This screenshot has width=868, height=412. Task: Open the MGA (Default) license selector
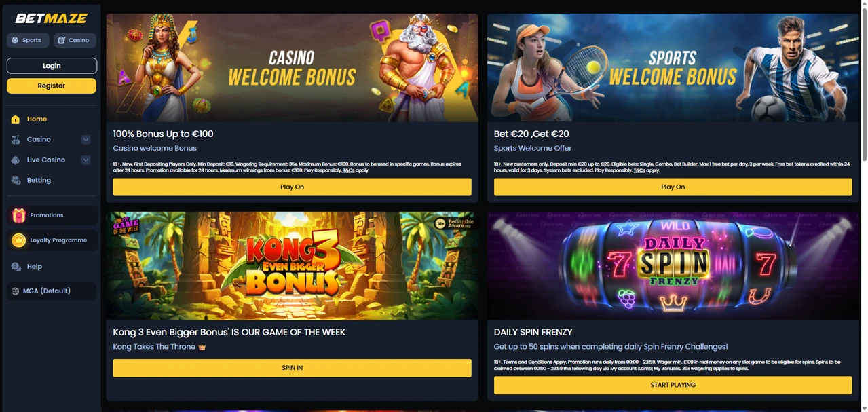point(52,291)
